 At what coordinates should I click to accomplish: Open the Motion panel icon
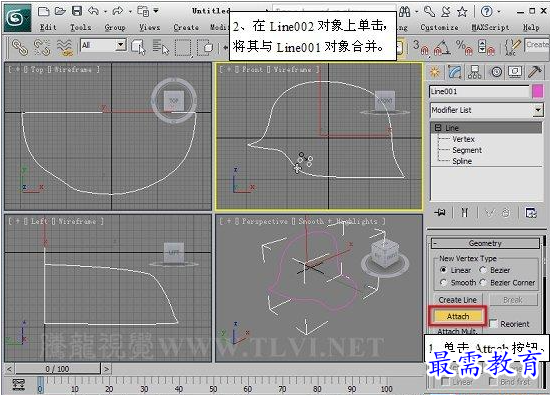click(496, 72)
